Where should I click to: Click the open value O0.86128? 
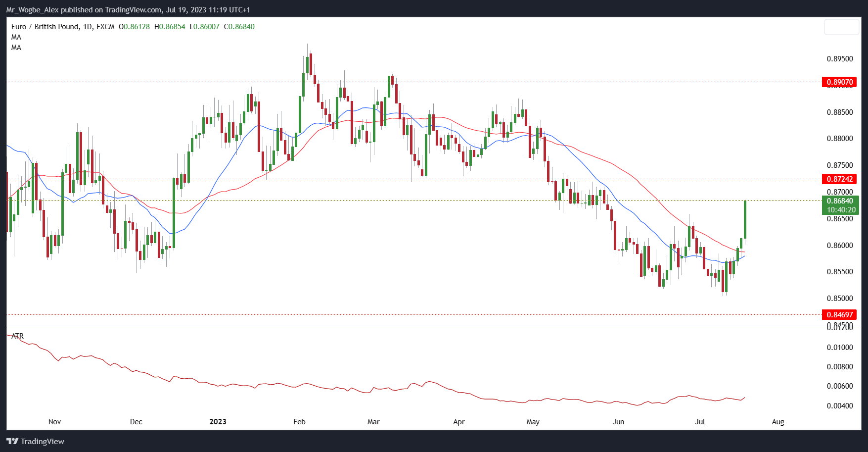(134, 27)
